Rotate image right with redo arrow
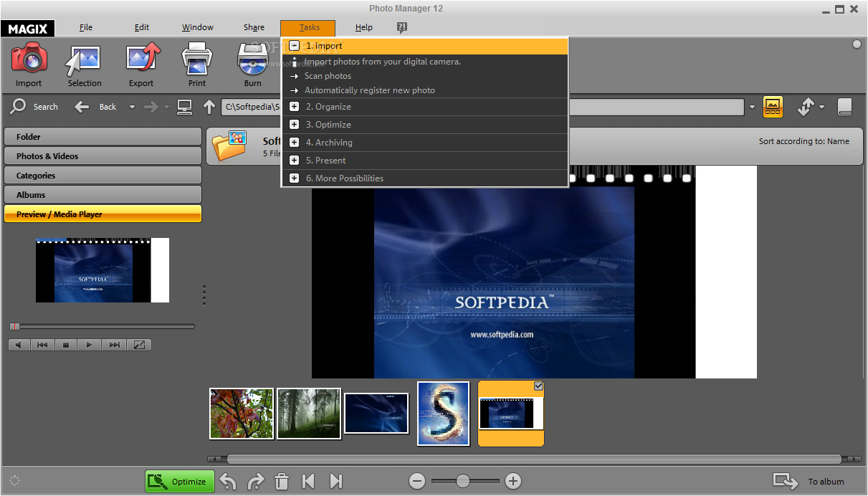868x496 pixels. click(x=255, y=481)
